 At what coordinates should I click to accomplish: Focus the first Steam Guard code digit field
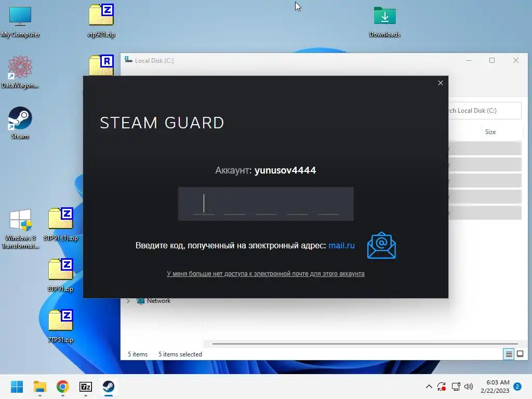click(204, 204)
